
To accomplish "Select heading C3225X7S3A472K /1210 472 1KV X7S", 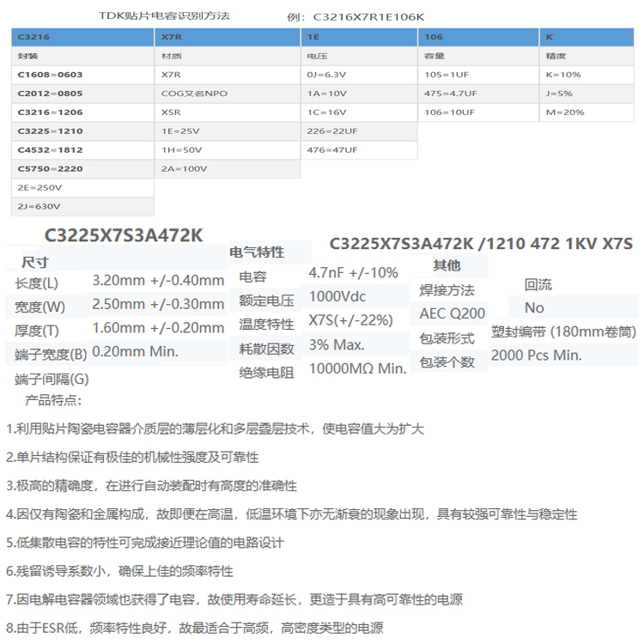I will (x=481, y=244).
